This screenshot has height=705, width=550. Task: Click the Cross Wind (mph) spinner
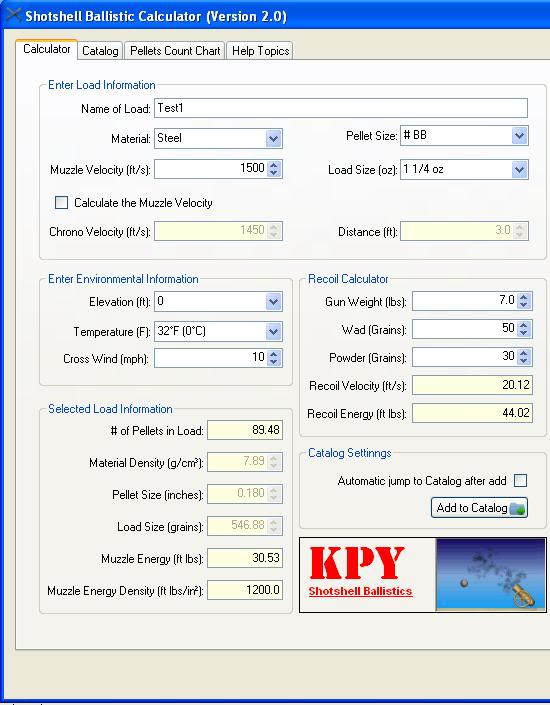[x=274, y=358]
